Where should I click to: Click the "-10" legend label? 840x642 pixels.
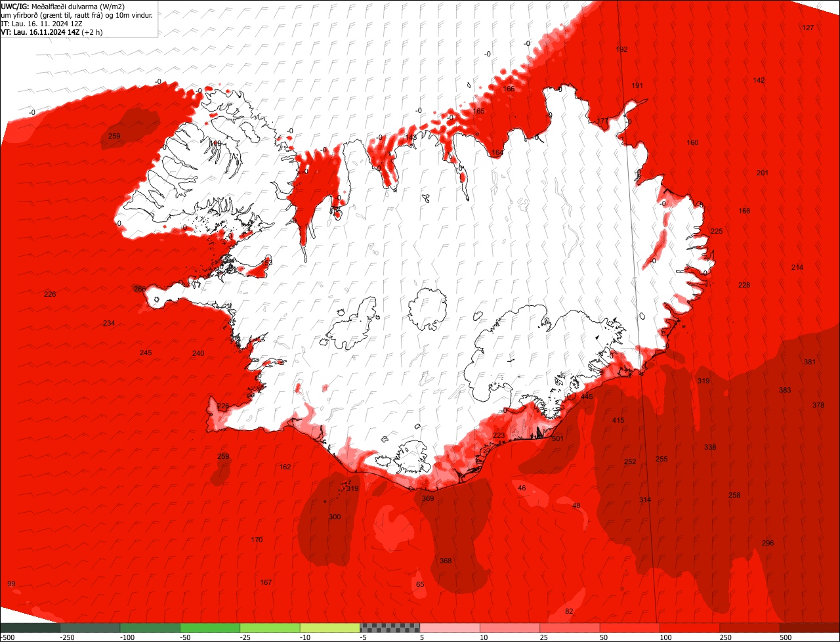(305, 637)
